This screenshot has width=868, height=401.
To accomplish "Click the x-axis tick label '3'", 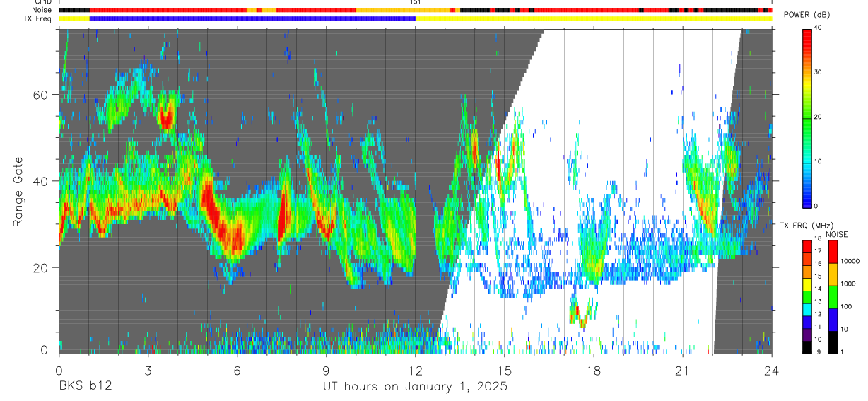I will (148, 370).
